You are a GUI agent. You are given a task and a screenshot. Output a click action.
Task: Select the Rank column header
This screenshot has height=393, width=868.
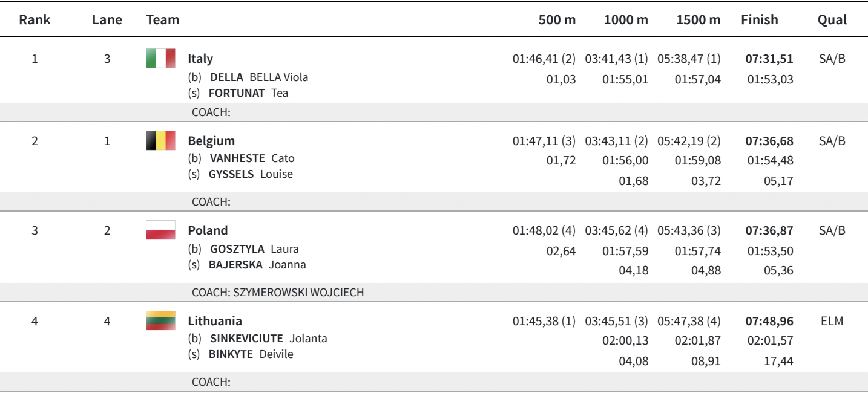[x=35, y=19]
